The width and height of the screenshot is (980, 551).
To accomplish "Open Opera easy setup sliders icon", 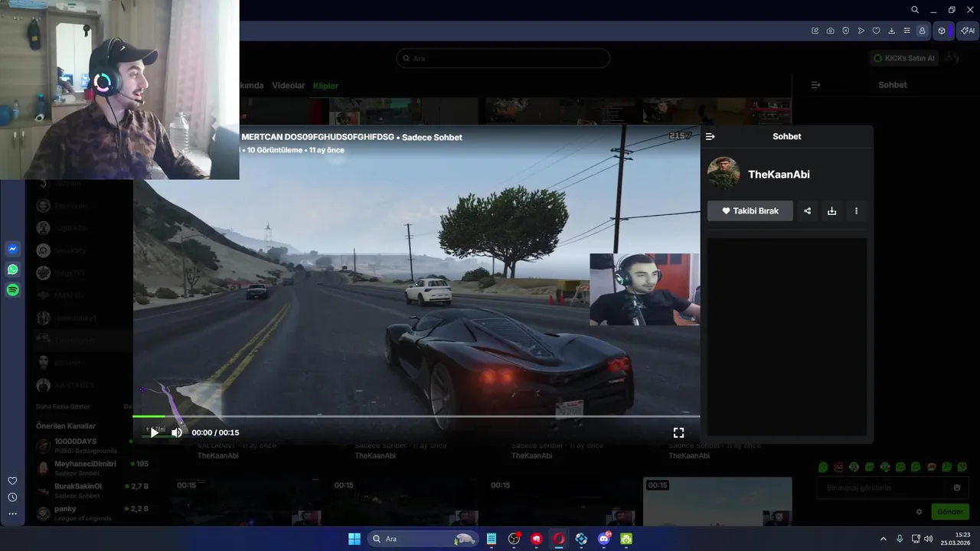I will [x=906, y=31].
